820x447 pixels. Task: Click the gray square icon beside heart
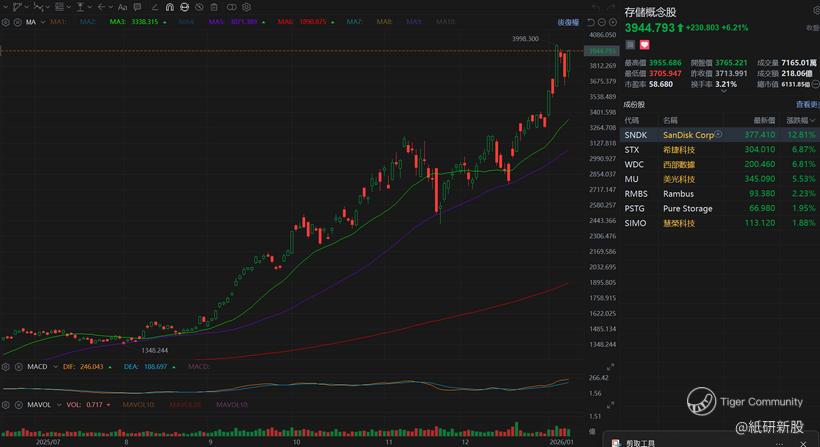tap(630, 45)
